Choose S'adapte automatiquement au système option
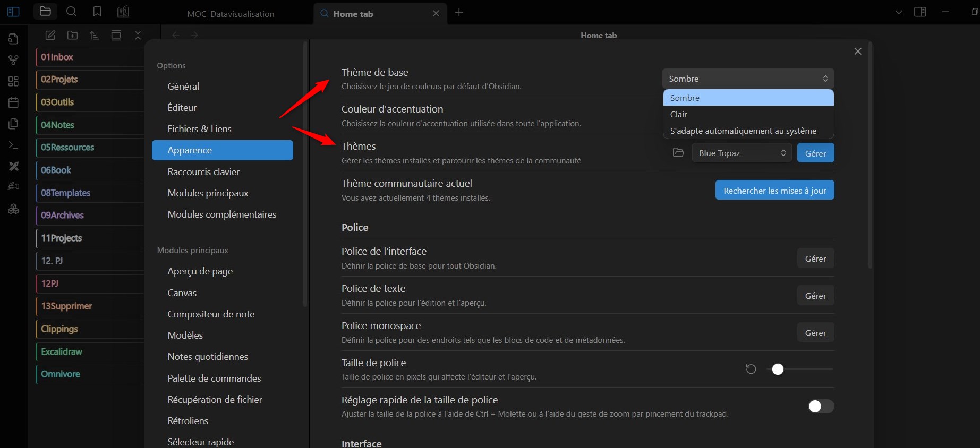The height and width of the screenshot is (448, 980). (x=748, y=131)
